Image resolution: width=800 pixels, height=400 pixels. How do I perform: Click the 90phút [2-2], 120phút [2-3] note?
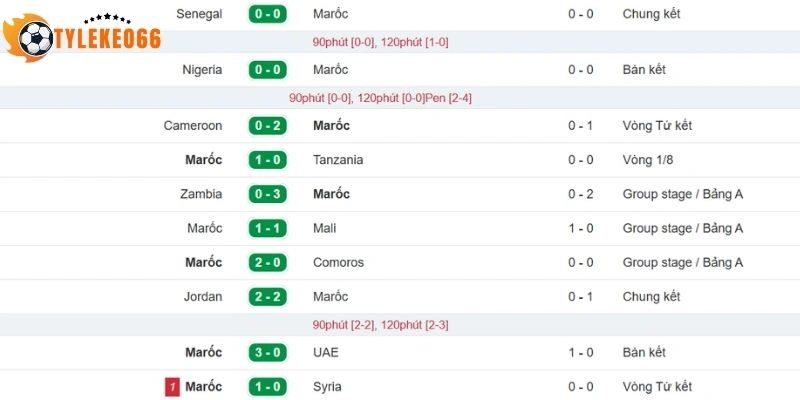coord(380,325)
